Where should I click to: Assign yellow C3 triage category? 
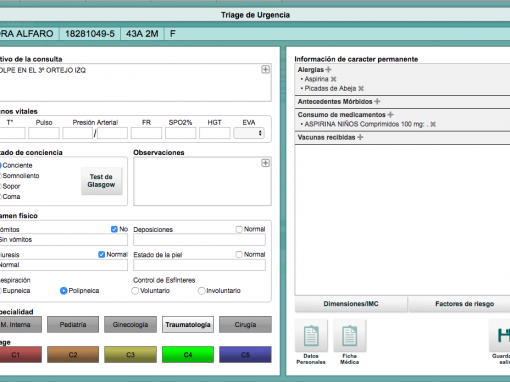tap(130, 354)
